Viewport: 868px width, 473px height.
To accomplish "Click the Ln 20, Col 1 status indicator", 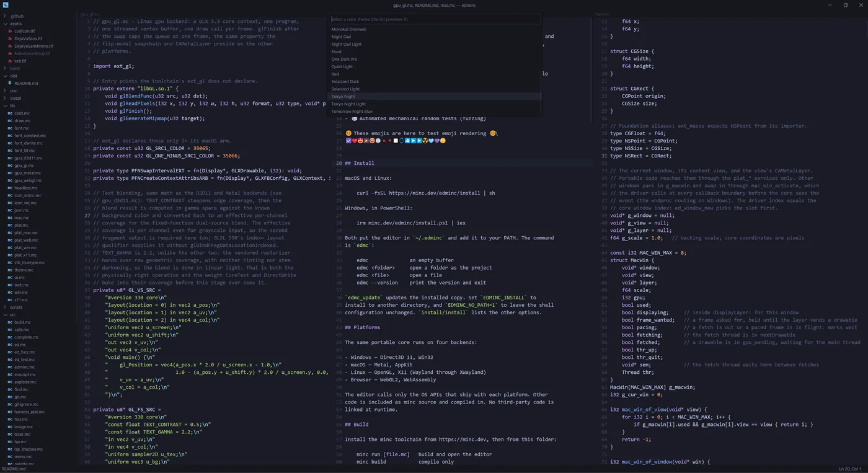I will (849, 469).
